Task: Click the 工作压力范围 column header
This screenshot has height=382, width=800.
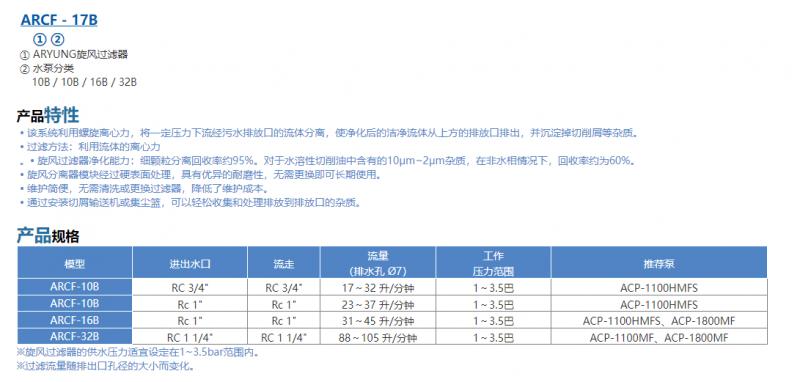Action: tap(493, 263)
